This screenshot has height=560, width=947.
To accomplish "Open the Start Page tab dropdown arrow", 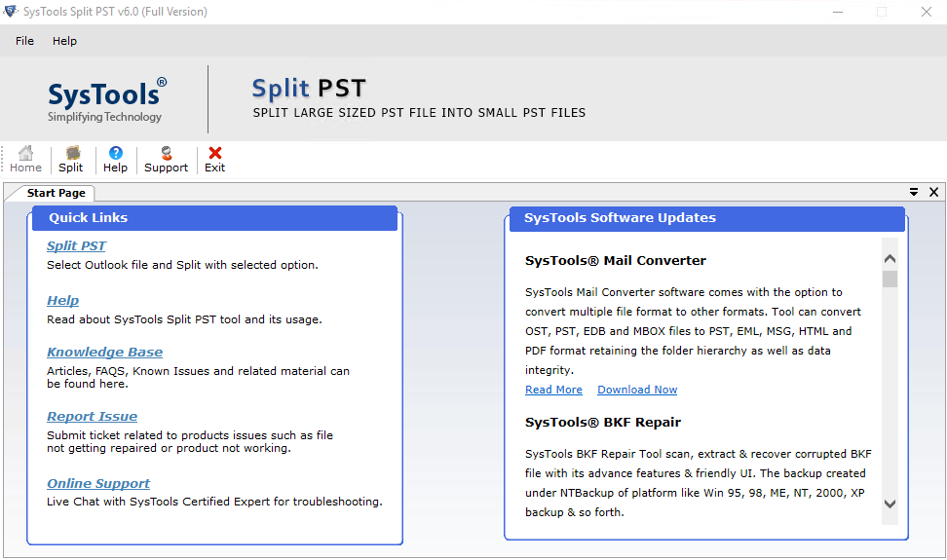I will coord(914,192).
